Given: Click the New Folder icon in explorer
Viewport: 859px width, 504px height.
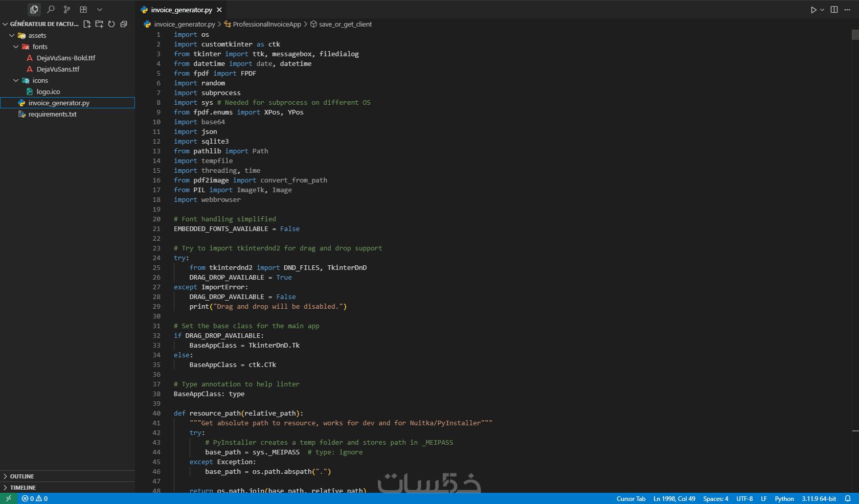Looking at the screenshot, I should 99,24.
